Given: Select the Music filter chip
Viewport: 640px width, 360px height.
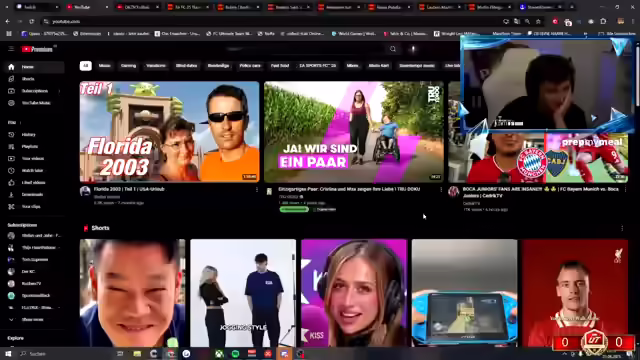Looking at the screenshot, I should coord(104,66).
